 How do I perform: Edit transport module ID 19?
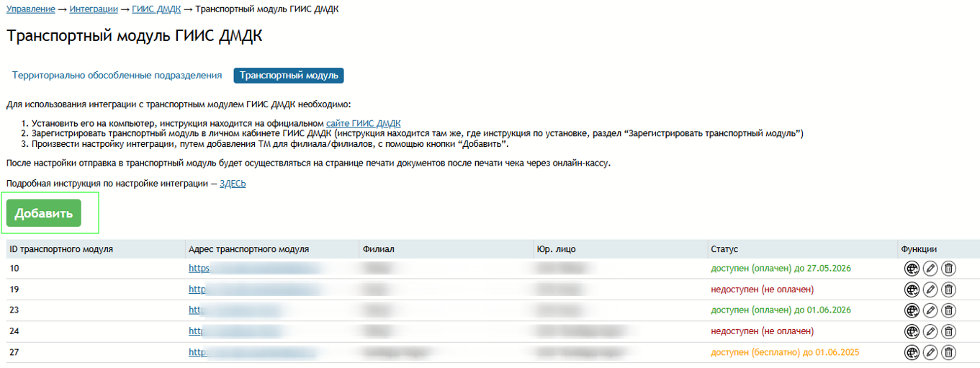[x=930, y=290]
